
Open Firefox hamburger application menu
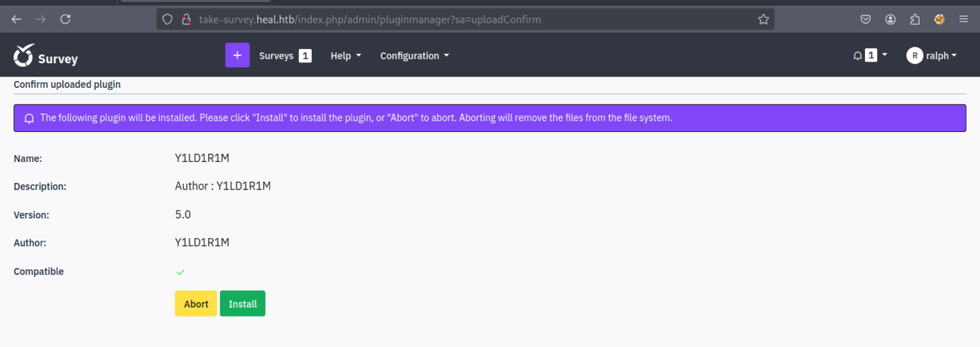pyautogui.click(x=964, y=19)
